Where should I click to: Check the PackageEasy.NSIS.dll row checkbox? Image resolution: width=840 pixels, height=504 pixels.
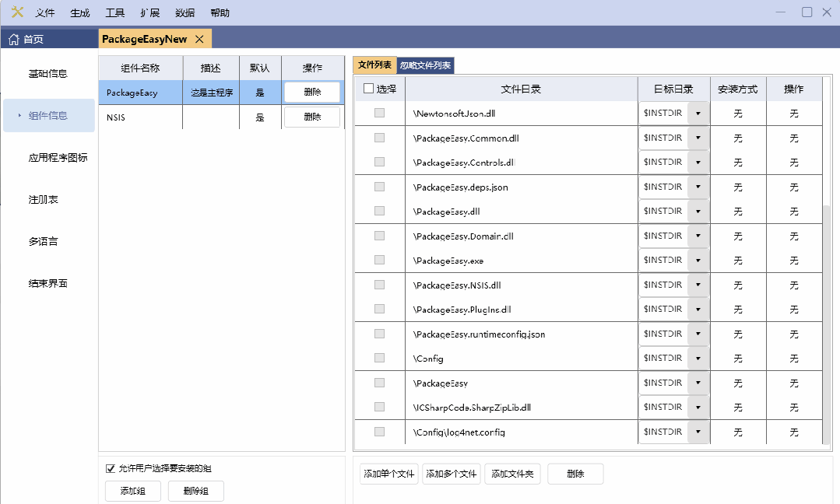pos(379,285)
